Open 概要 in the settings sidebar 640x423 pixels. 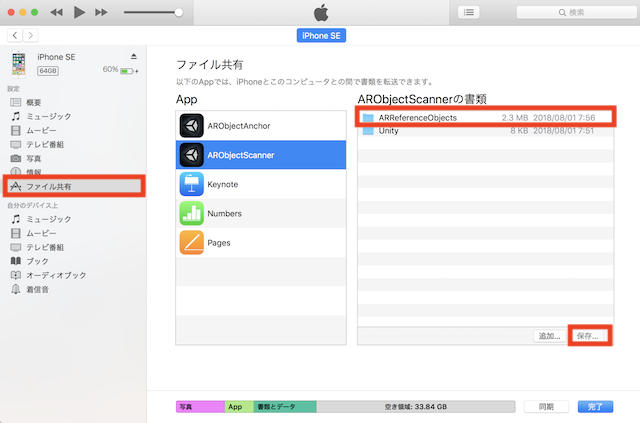[33, 102]
